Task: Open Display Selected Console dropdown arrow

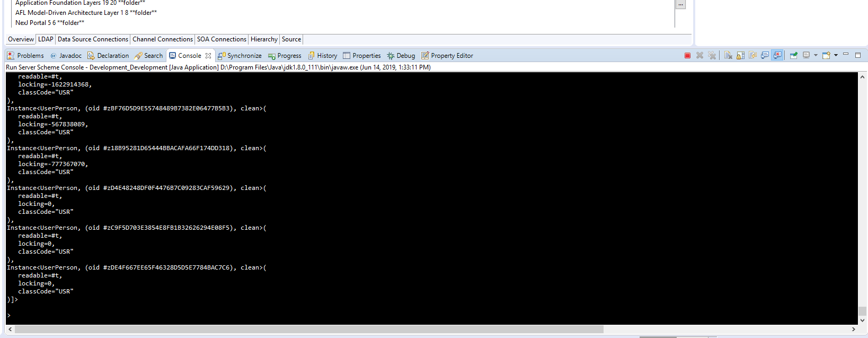Action: [x=816, y=55]
